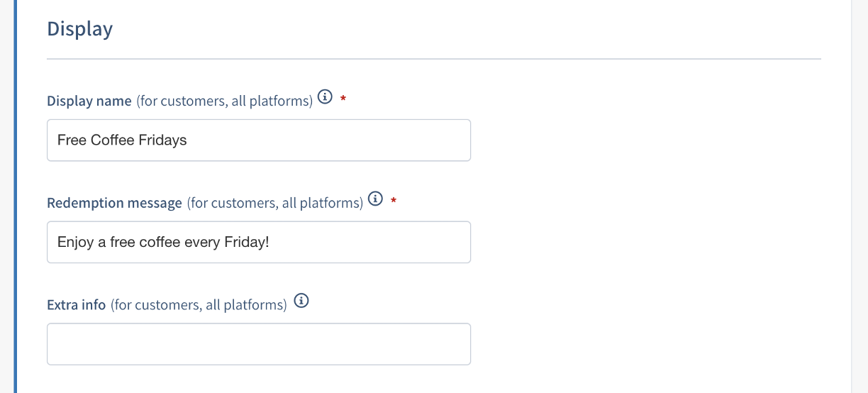Place cursor on the word 'Friday!'
868x393 pixels.
pos(246,243)
